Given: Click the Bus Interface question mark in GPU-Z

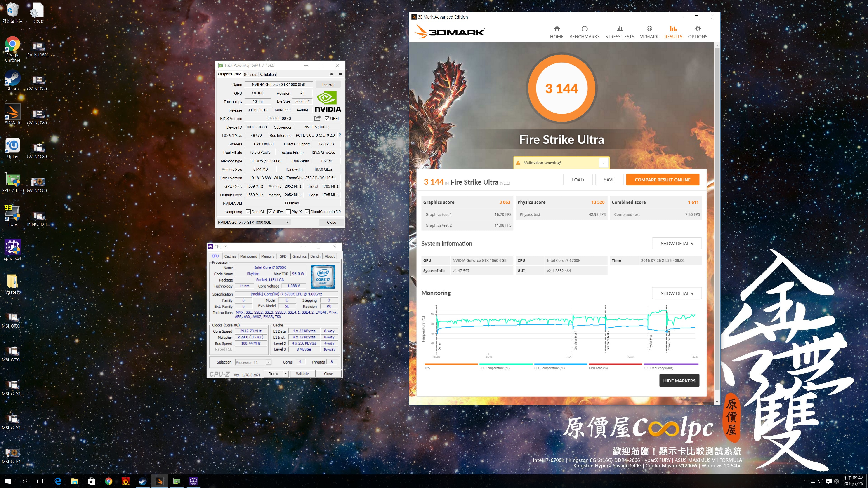Looking at the screenshot, I should (x=339, y=135).
